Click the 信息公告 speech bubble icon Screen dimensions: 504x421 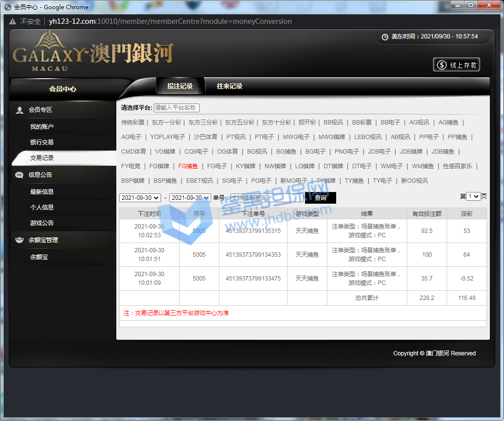(x=19, y=175)
